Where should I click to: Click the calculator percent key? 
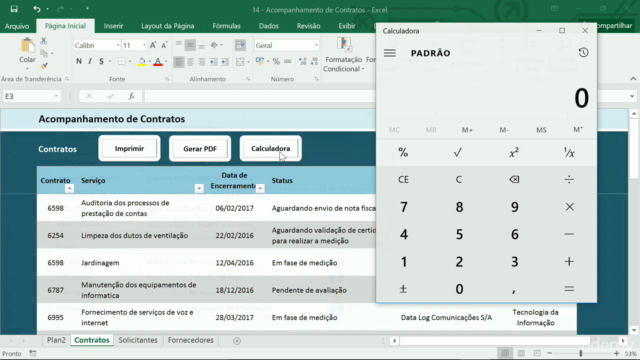click(403, 153)
